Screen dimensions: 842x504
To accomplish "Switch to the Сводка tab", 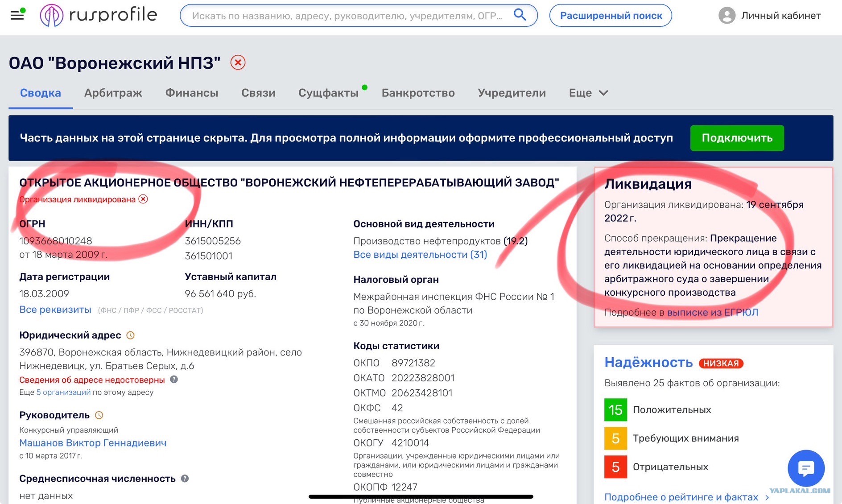I will (41, 93).
